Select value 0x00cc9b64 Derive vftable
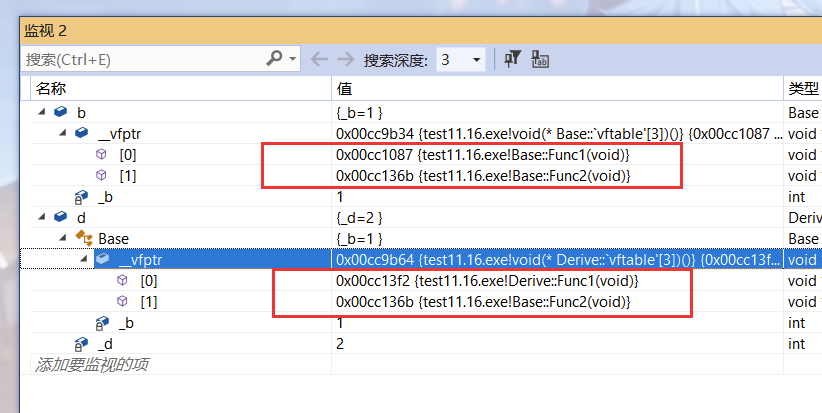 pos(558,259)
